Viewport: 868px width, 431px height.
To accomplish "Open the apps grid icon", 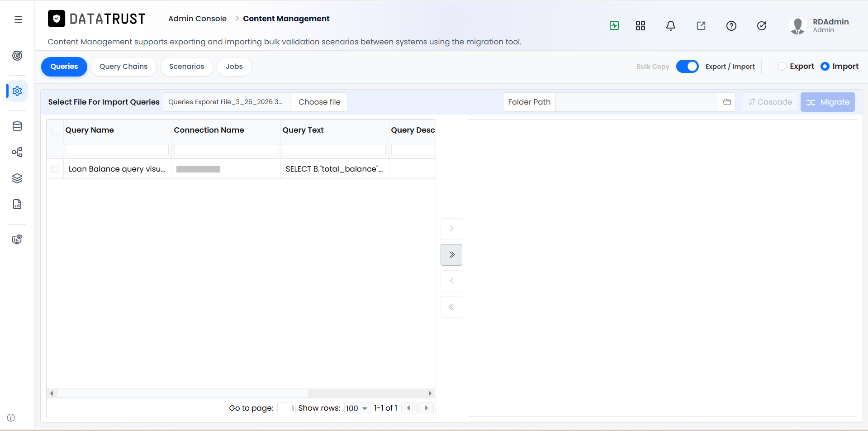I will coord(640,26).
